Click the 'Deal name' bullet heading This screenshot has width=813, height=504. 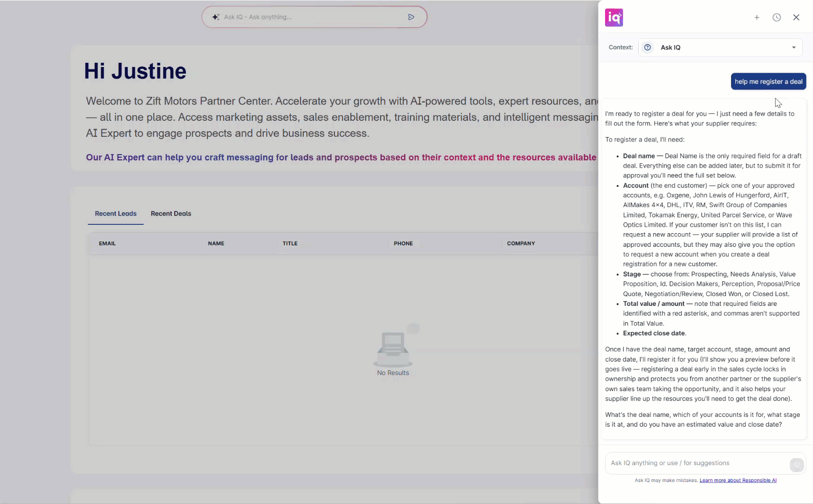[639, 156]
